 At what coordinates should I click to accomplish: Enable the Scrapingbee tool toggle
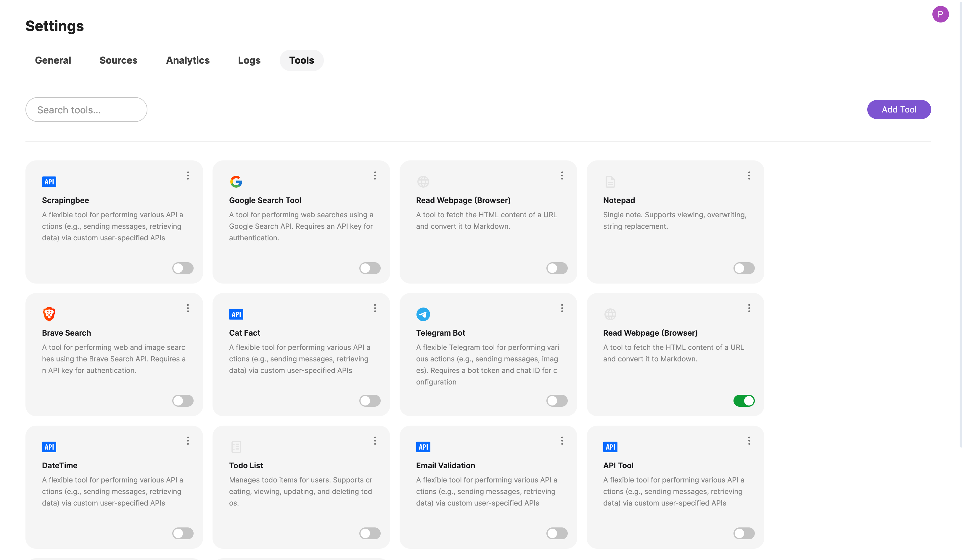(x=182, y=268)
